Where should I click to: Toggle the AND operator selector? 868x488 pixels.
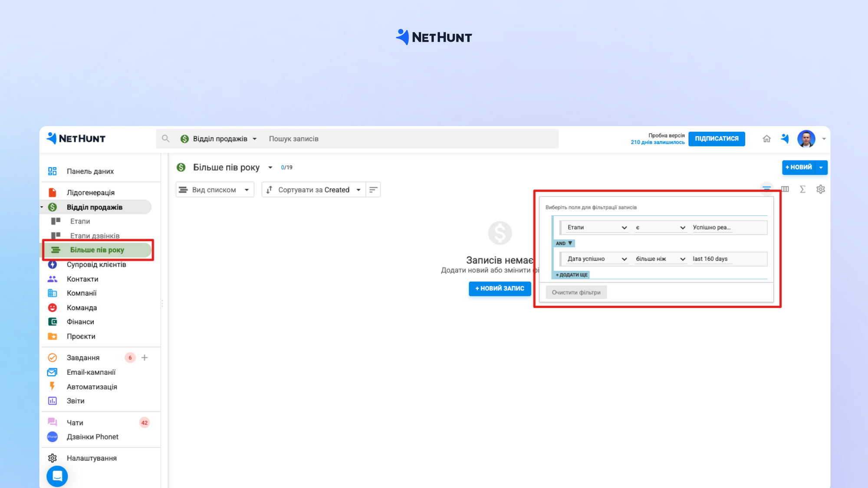pyautogui.click(x=564, y=243)
